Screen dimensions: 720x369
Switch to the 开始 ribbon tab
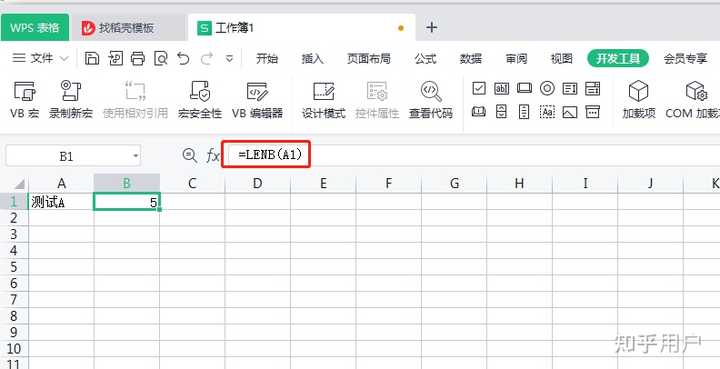click(267, 59)
